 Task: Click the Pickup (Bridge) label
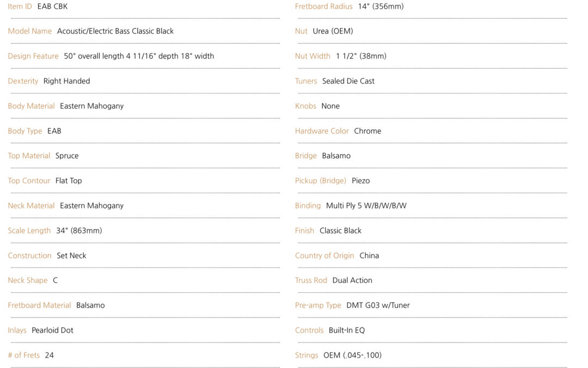(x=321, y=180)
